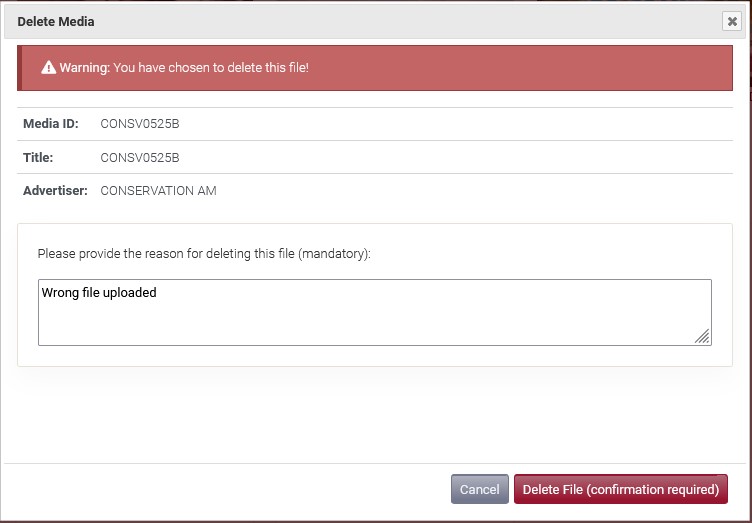
Task: Select the Media ID value CONSV0525B
Action: (140, 124)
